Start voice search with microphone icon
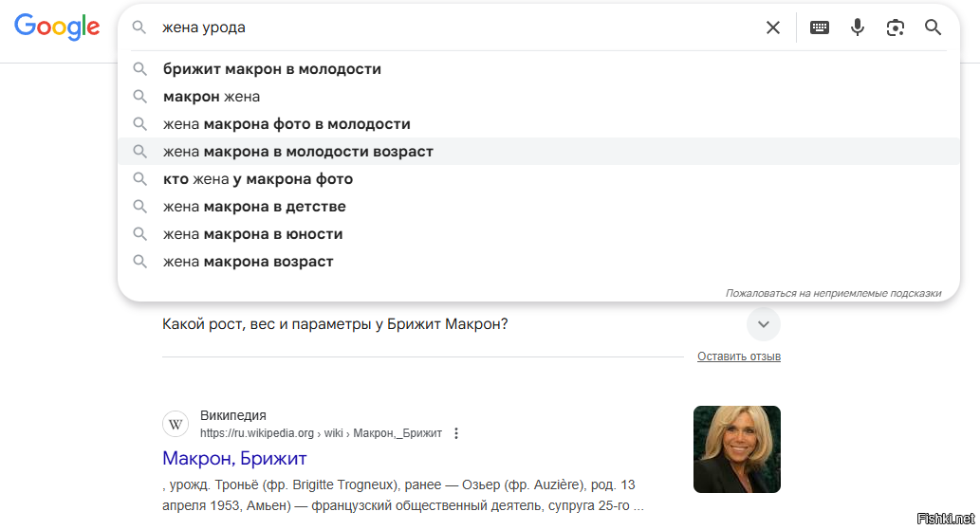 858,27
